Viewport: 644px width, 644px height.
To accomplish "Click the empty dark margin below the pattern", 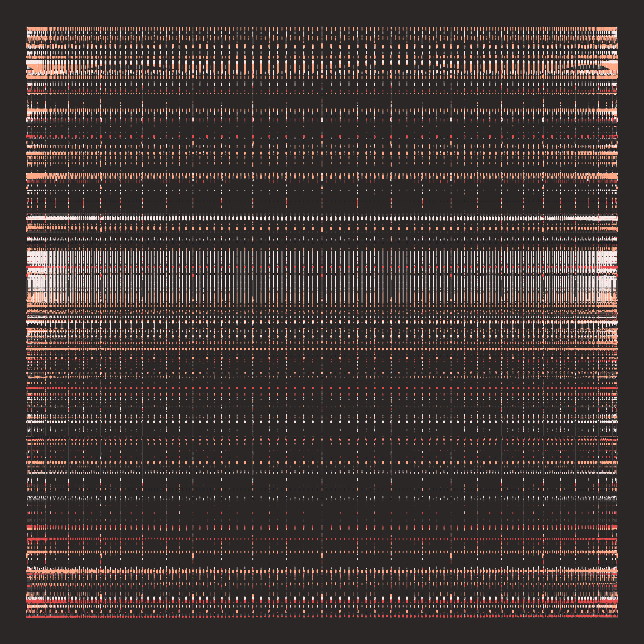I will point(322,631).
